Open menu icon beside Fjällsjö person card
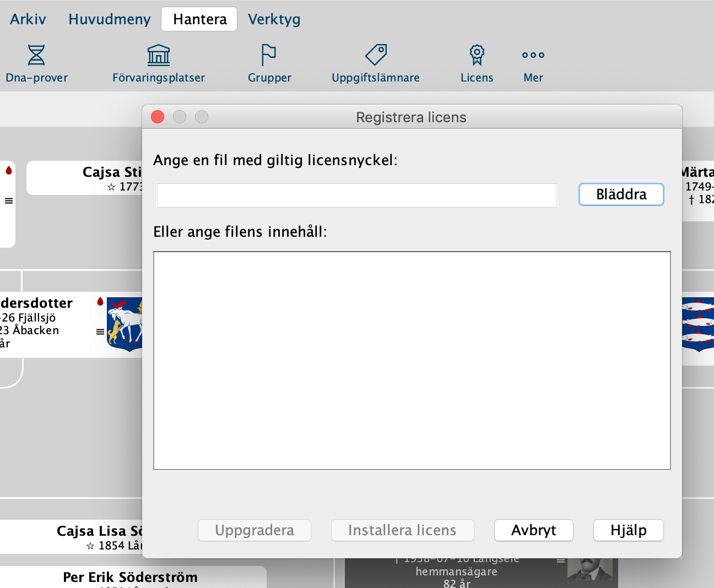 100,331
